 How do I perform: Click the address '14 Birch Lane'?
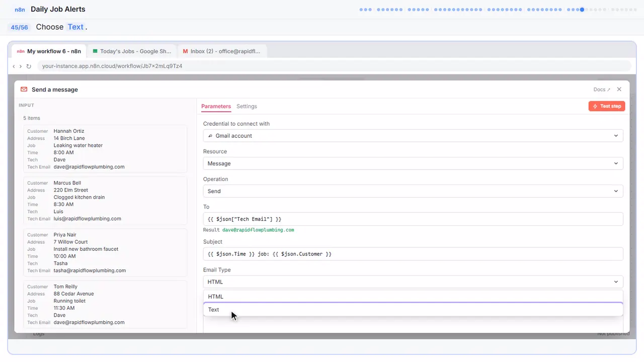[x=69, y=138]
